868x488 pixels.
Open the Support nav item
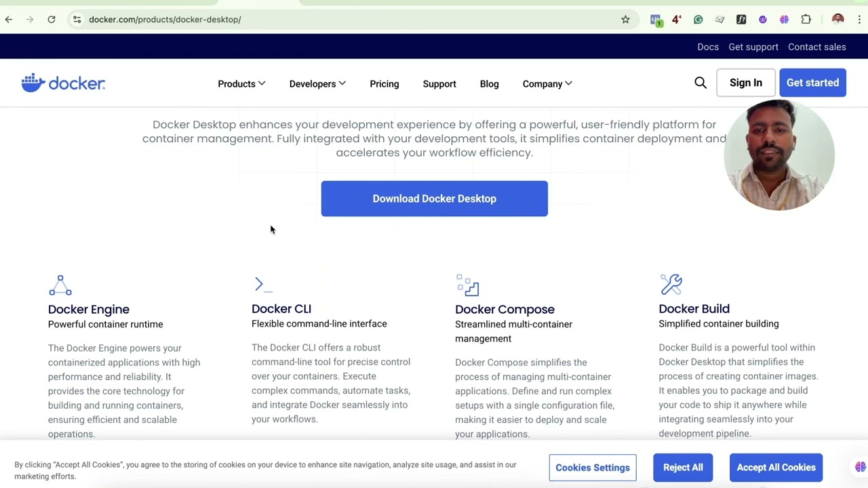click(x=439, y=84)
